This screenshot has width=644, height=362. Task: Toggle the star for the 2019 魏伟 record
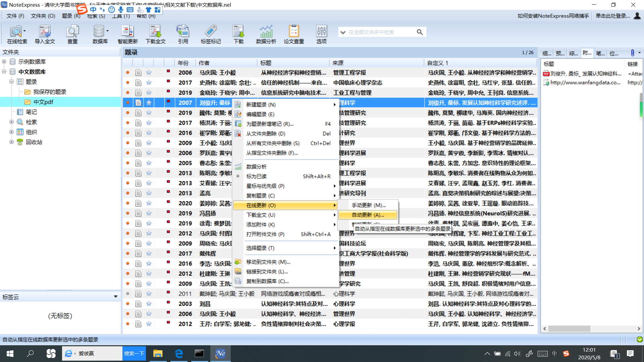coord(149,113)
